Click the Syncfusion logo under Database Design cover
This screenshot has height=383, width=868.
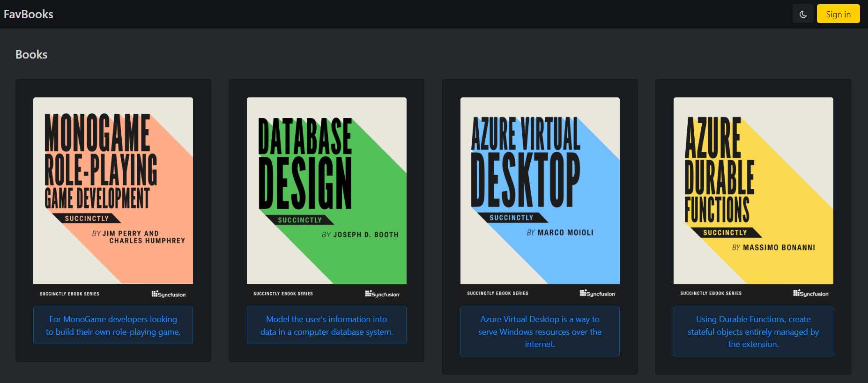tap(382, 294)
